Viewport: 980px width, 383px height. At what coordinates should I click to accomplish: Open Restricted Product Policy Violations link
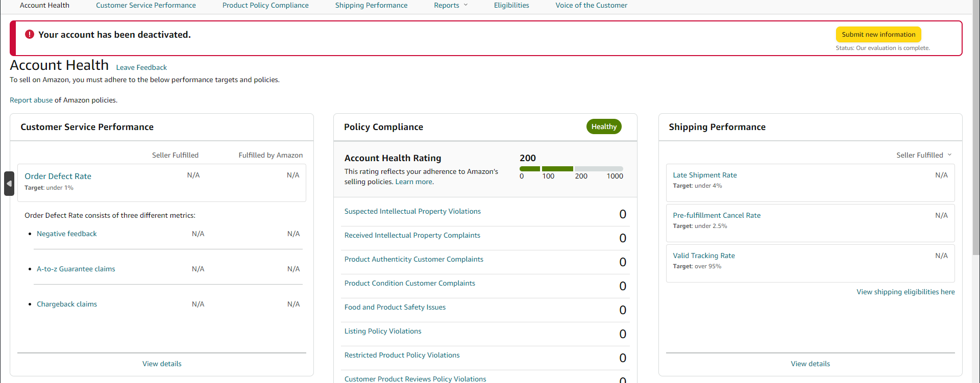click(x=402, y=355)
